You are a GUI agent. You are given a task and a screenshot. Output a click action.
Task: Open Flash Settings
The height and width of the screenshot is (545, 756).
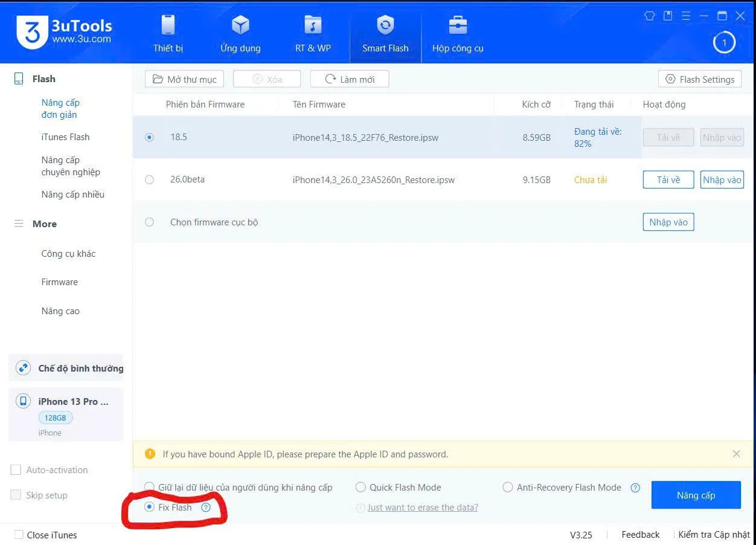700,79
